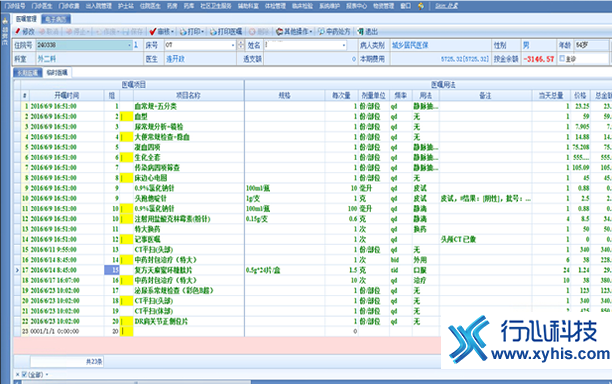Viewport: 612px width, 384px height.
Task: Switch to the 临时医嘱 tab
Action: point(57,73)
